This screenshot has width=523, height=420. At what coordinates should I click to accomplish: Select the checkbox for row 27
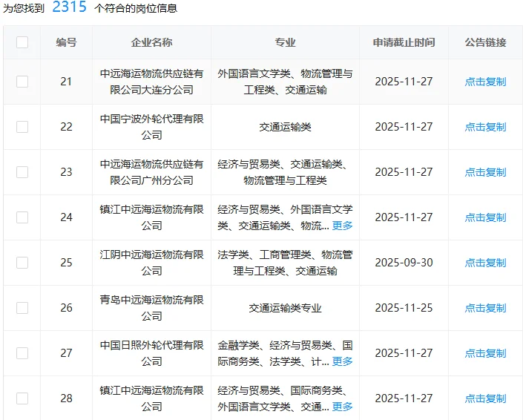[x=22, y=353]
